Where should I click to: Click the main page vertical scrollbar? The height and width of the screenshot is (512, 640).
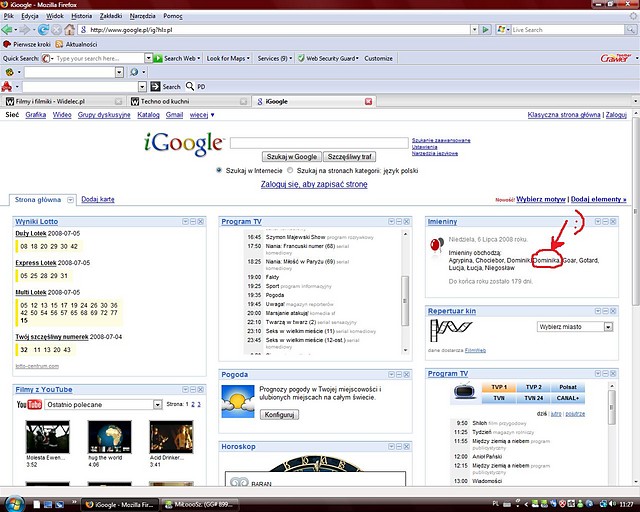pos(636,212)
